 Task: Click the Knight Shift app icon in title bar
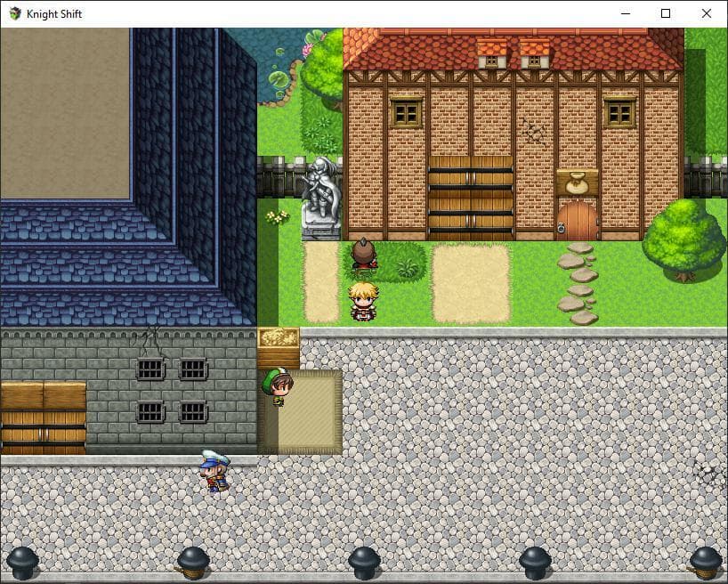coord(15,13)
